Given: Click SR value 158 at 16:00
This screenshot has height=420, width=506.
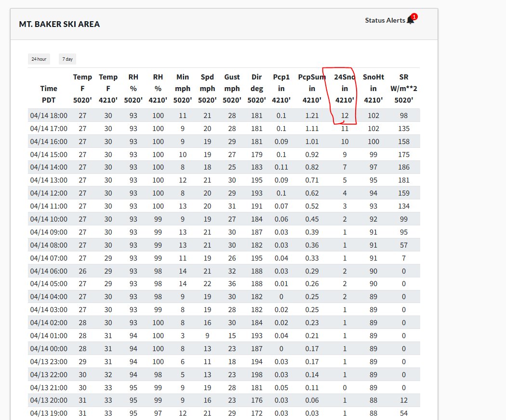Looking at the screenshot, I should coord(404,141).
